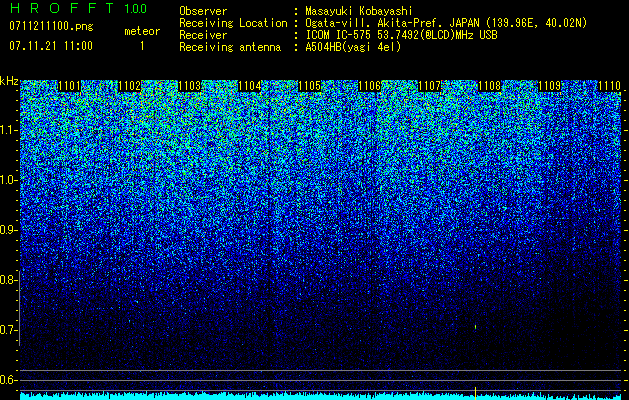Screen dimensions: 629x400
Task: Click the version number 1.0.0
Action: (136, 8)
